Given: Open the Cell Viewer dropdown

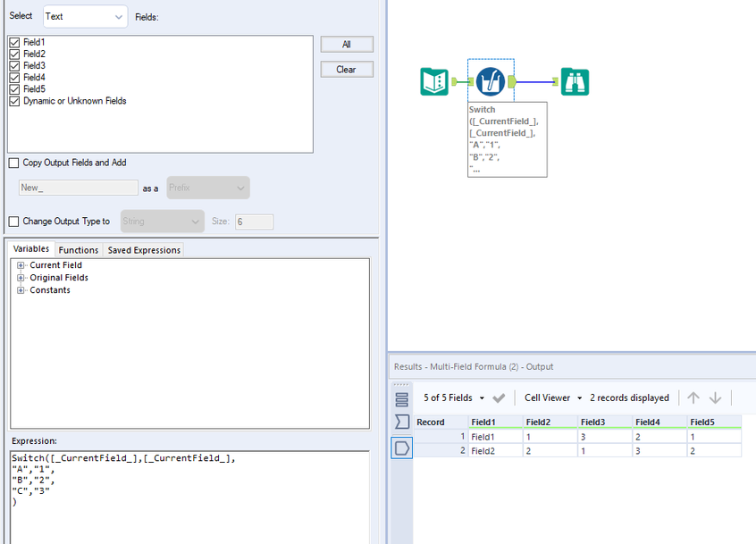Looking at the screenshot, I should [x=553, y=398].
